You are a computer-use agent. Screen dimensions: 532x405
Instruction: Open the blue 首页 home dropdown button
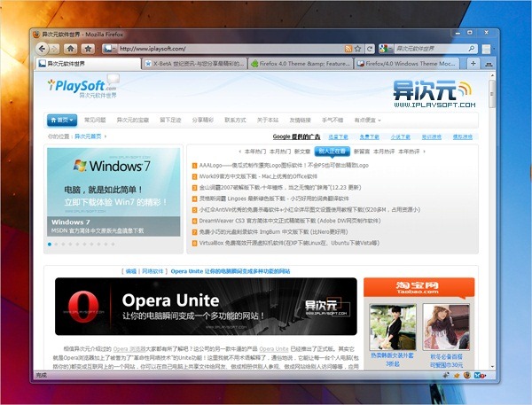coord(62,120)
